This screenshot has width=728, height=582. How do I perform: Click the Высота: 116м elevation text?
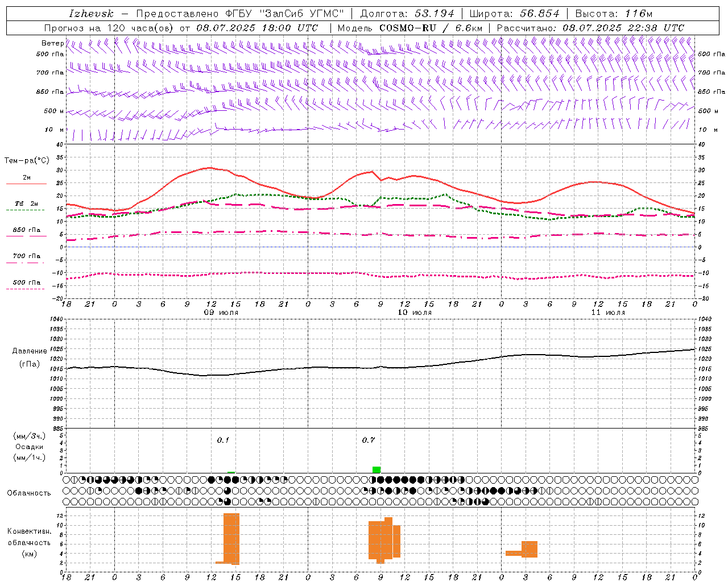614,14
